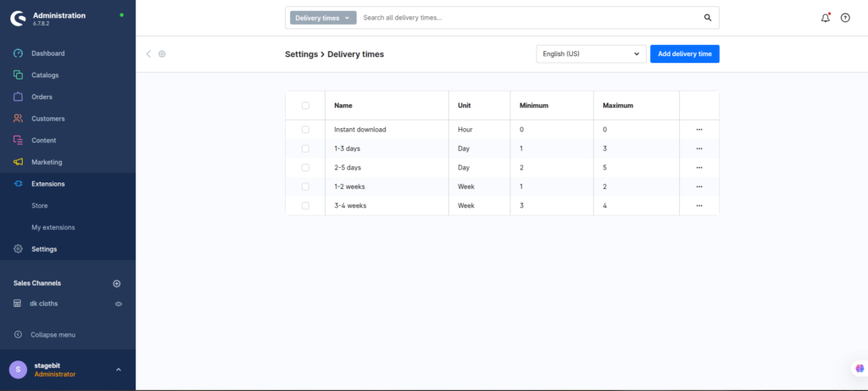The height and width of the screenshot is (391, 868).
Task: Select Settings label in sidebar menu
Action: pyautogui.click(x=44, y=249)
